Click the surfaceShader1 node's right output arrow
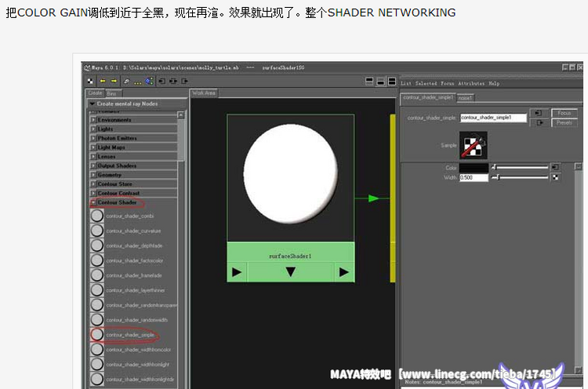This screenshot has width=588, height=389. point(344,272)
